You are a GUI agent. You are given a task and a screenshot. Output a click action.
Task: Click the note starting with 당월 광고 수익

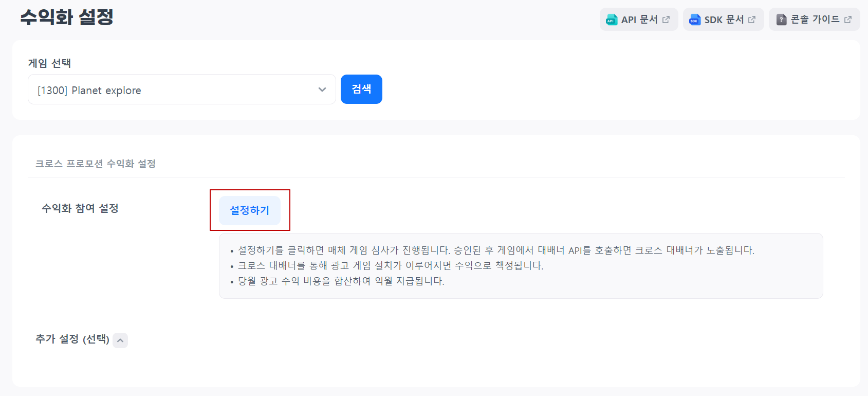click(341, 281)
